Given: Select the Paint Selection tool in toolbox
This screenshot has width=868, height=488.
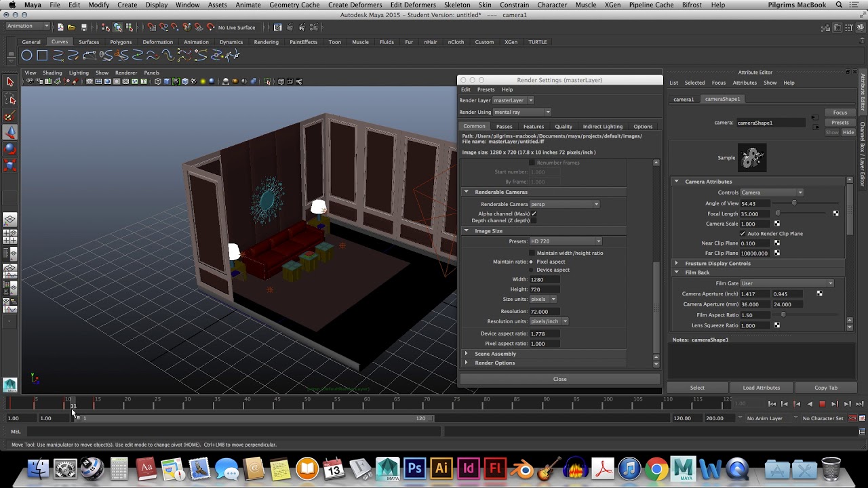Looking at the screenshot, I should click(10, 117).
